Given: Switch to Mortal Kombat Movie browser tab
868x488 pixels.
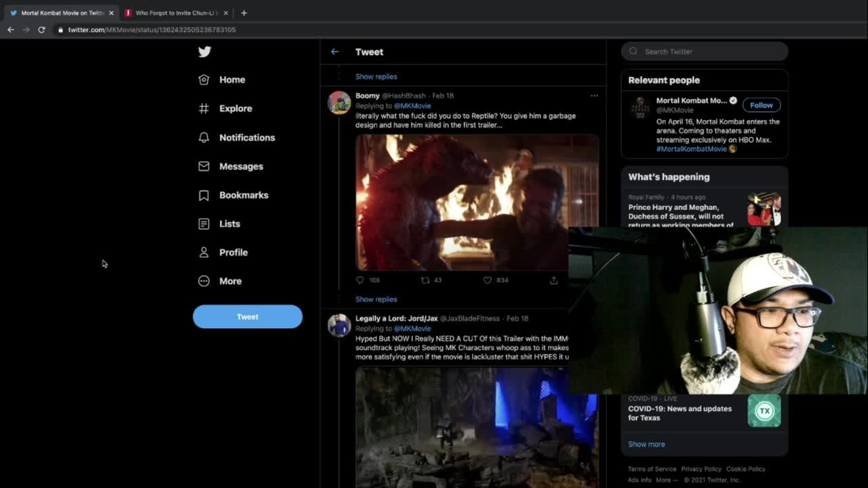Looking at the screenshot, I should 62,13.
